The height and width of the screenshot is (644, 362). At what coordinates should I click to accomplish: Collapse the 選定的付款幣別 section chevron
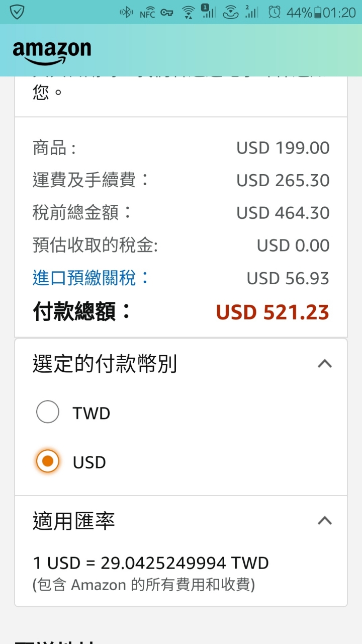(325, 363)
